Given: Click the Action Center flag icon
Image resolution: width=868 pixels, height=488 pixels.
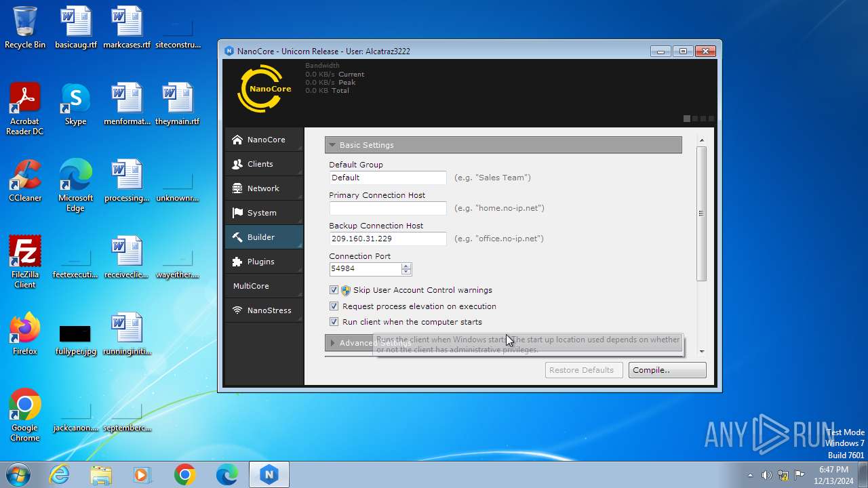Looking at the screenshot, I should click(800, 475).
